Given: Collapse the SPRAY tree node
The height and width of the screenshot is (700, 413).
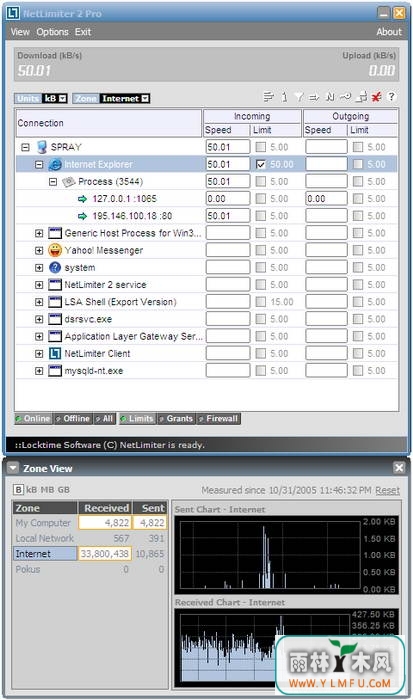Looking at the screenshot, I should click(25, 147).
